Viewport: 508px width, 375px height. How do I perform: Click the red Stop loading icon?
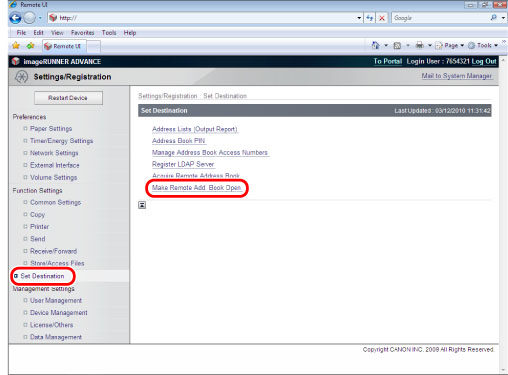[382, 18]
